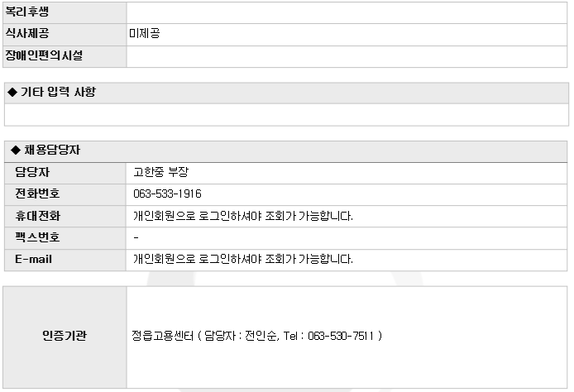Viewport: 574px width, 392px height.
Task: Click the 장애인편의시설 row label
Action: pyautogui.click(x=45, y=56)
